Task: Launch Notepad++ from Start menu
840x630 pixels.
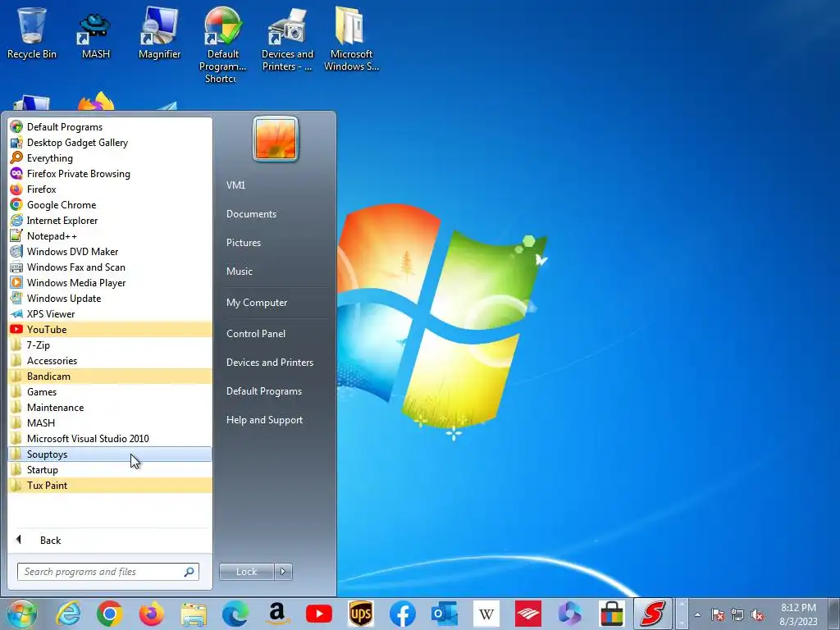Action: click(x=110, y=235)
